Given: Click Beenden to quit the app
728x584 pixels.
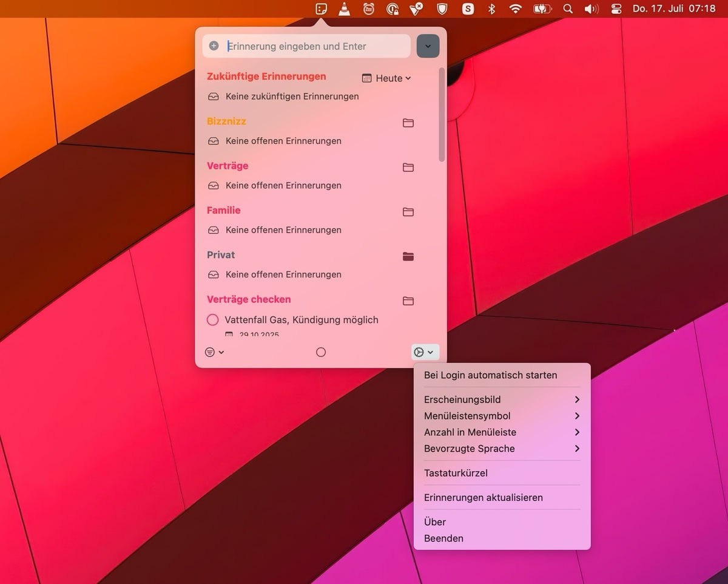Looking at the screenshot, I should tap(443, 538).
